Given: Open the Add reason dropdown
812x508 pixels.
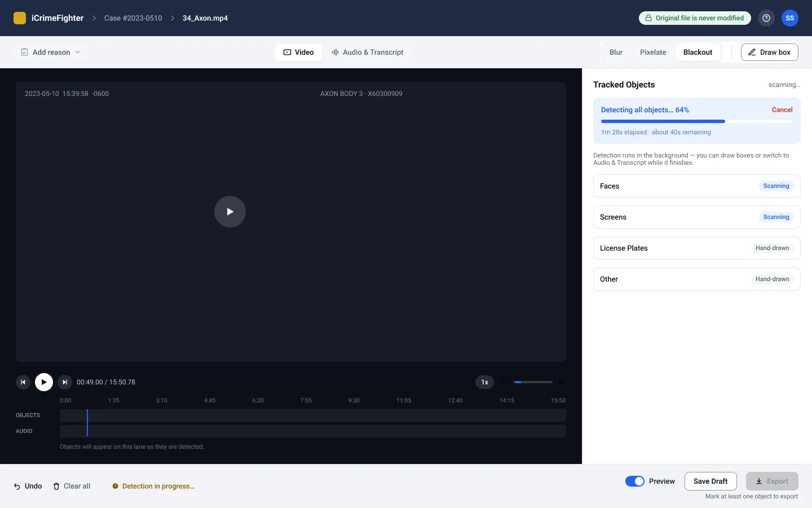Looking at the screenshot, I should (x=51, y=52).
